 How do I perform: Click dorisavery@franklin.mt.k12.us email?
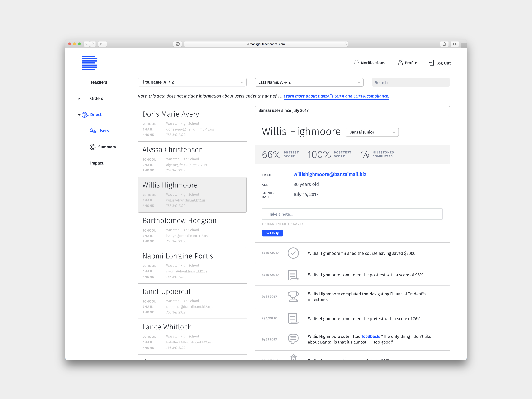tap(190, 129)
